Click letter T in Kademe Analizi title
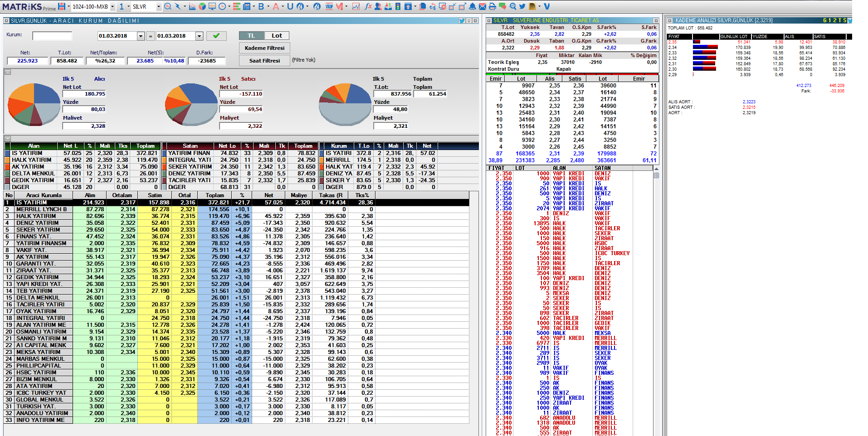 (840, 20)
